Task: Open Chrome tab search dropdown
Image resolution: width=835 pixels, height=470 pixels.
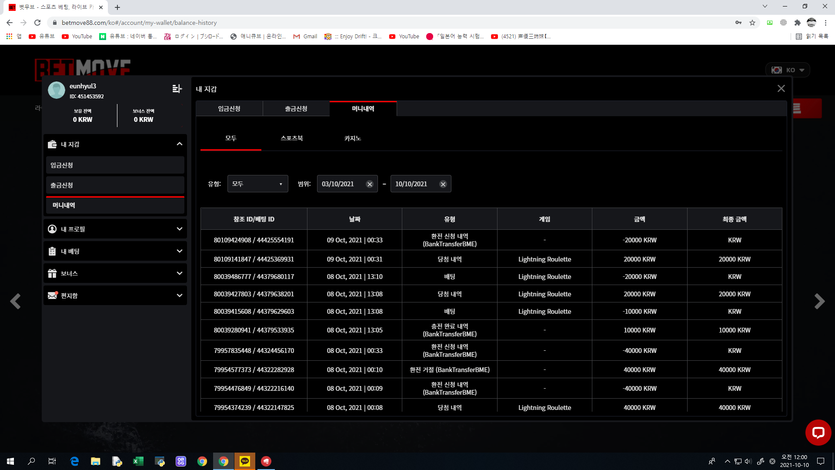Action: point(765,6)
